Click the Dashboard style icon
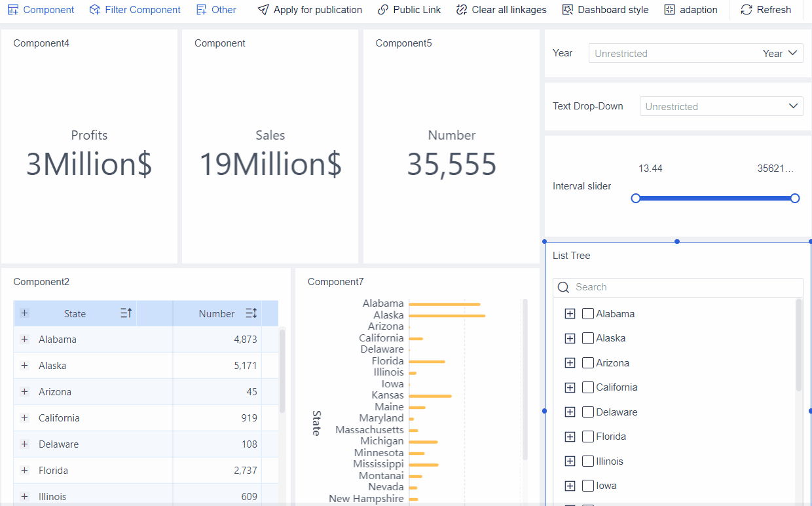This screenshot has height=506, width=812. click(568, 10)
